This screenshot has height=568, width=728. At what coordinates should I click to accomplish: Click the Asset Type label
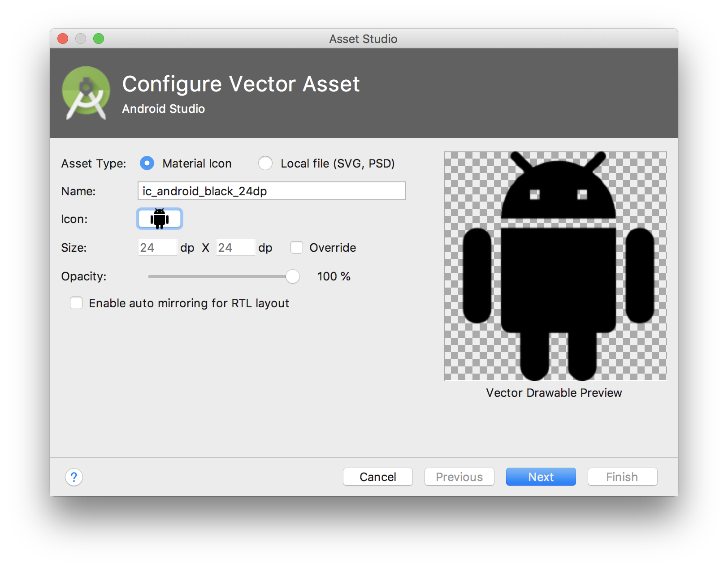[x=94, y=164]
